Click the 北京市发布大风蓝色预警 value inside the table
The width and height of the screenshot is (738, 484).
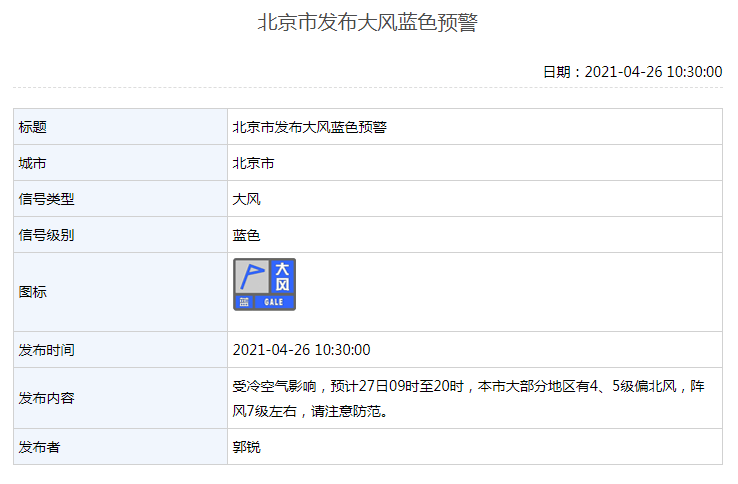pos(309,127)
